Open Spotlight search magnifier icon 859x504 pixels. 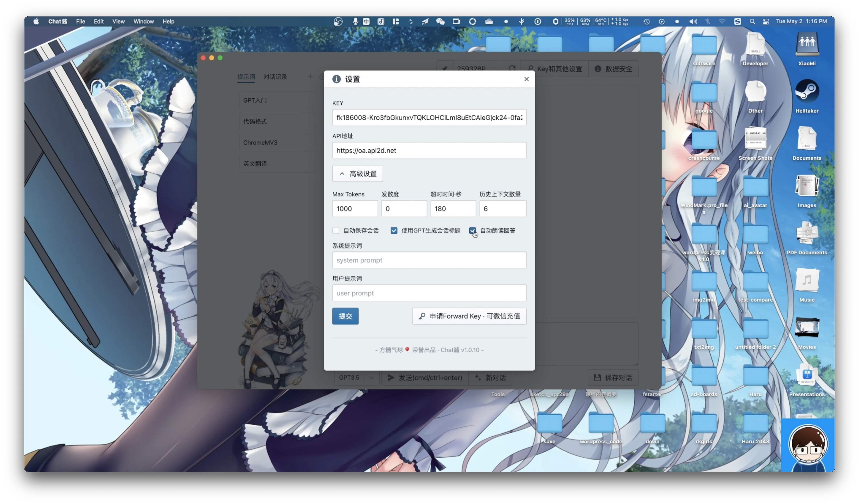752,21
